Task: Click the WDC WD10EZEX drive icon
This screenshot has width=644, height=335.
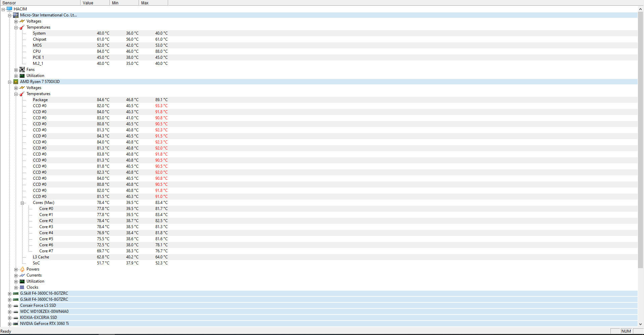Action: coord(16,312)
